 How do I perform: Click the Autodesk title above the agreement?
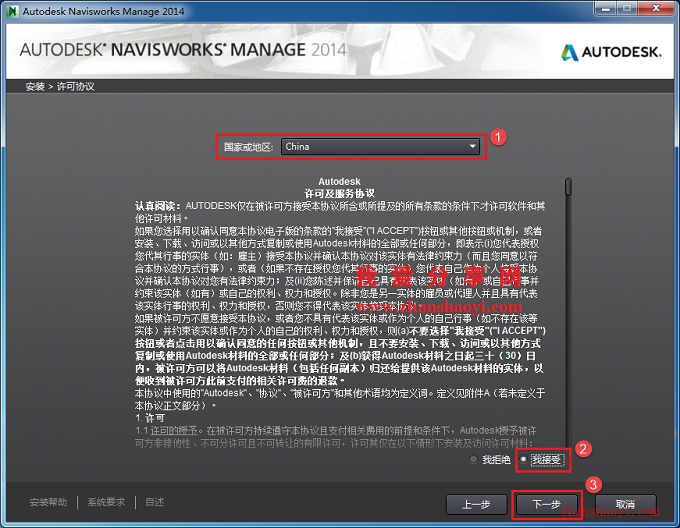pos(339,181)
